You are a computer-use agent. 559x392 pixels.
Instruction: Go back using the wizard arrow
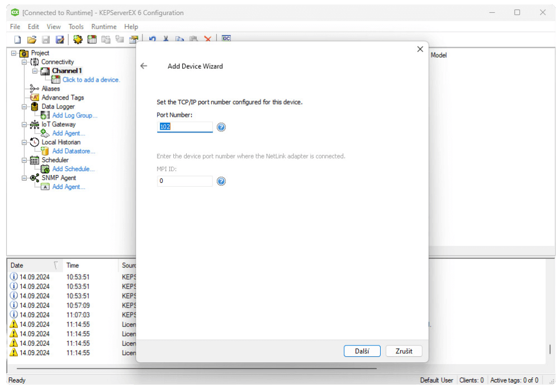[144, 66]
